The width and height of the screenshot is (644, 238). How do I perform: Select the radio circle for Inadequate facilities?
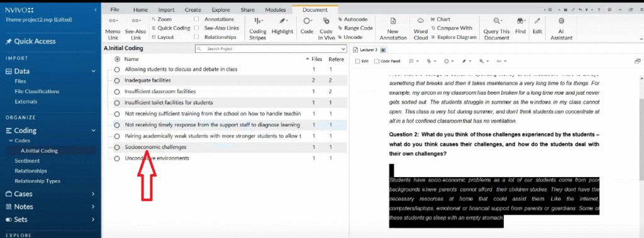click(117, 80)
